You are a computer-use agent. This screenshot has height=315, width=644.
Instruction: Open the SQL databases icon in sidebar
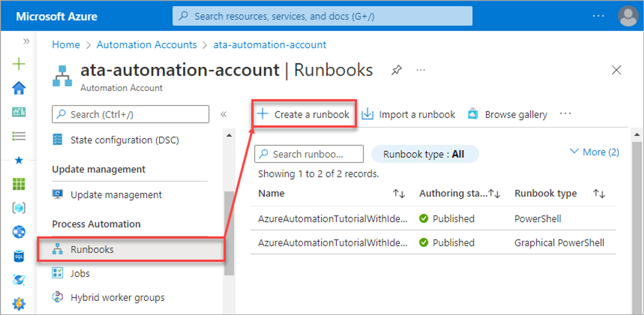coord(19,256)
